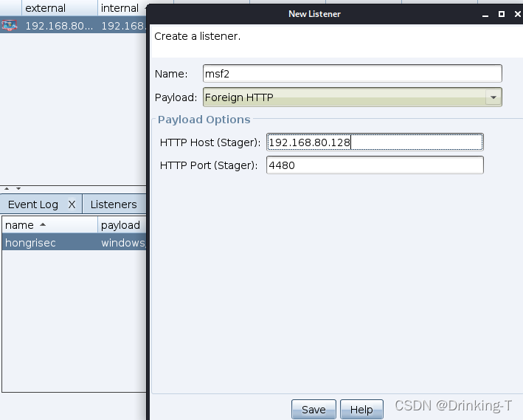The image size is (523, 420).
Task: Open the Payload combo box showing Foreign HTTP
Action: click(x=352, y=97)
